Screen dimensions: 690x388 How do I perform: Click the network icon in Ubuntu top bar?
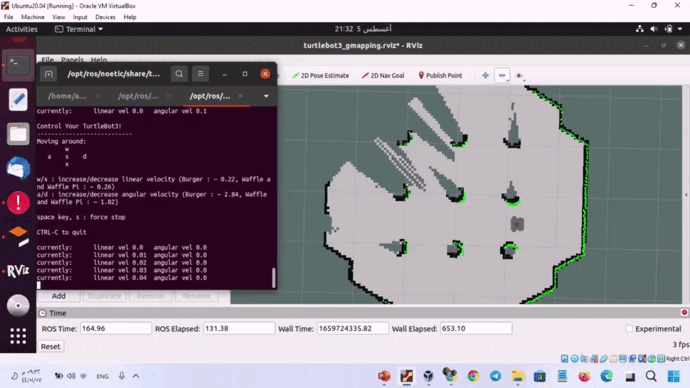pyautogui.click(x=640, y=29)
